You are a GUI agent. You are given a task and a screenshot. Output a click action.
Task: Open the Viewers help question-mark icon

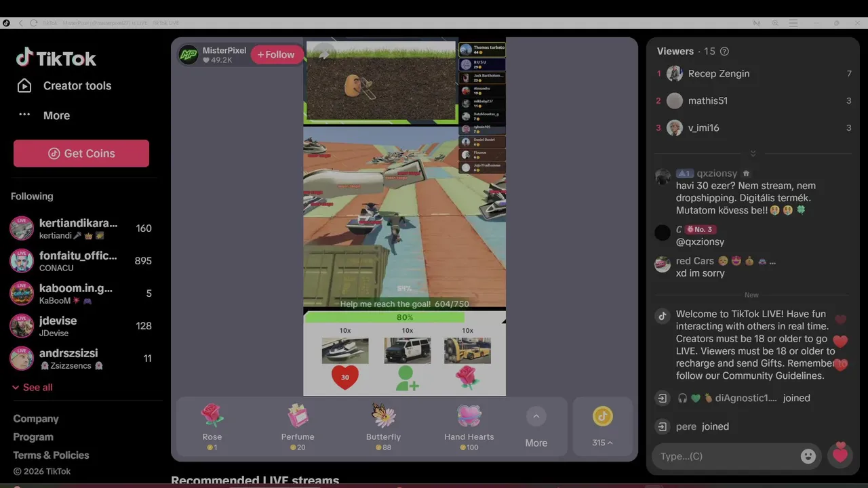coord(724,52)
